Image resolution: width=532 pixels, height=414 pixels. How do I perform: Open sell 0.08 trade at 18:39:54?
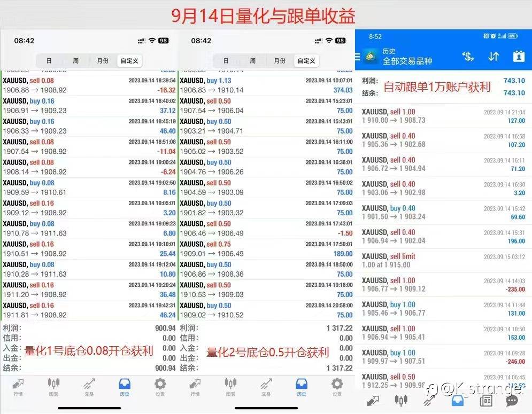89,85
